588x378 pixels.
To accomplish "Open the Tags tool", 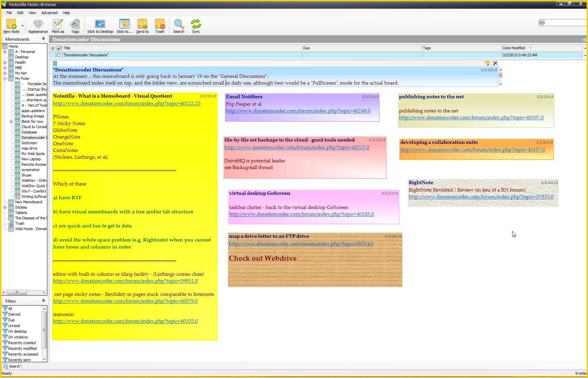I will tap(75, 26).
